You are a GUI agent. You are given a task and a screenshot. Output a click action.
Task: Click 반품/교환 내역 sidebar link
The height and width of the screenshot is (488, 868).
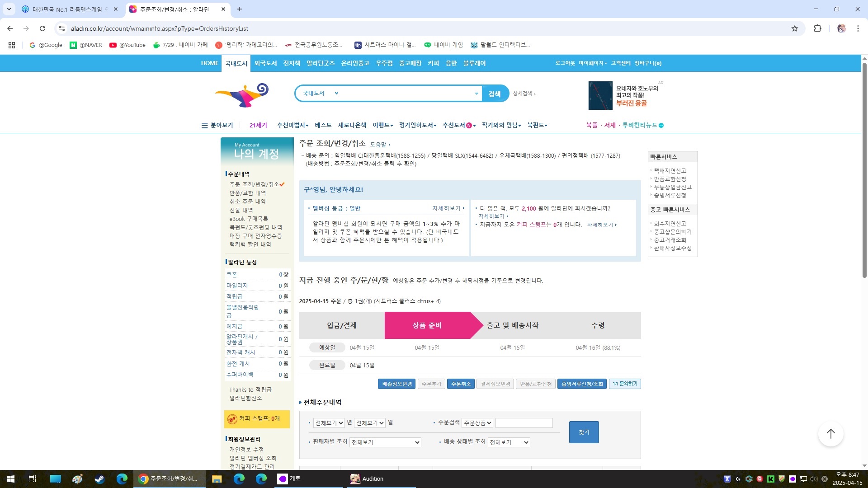247,193
